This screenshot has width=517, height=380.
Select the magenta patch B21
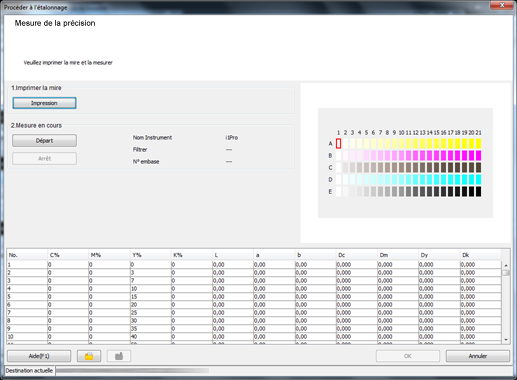pos(478,156)
